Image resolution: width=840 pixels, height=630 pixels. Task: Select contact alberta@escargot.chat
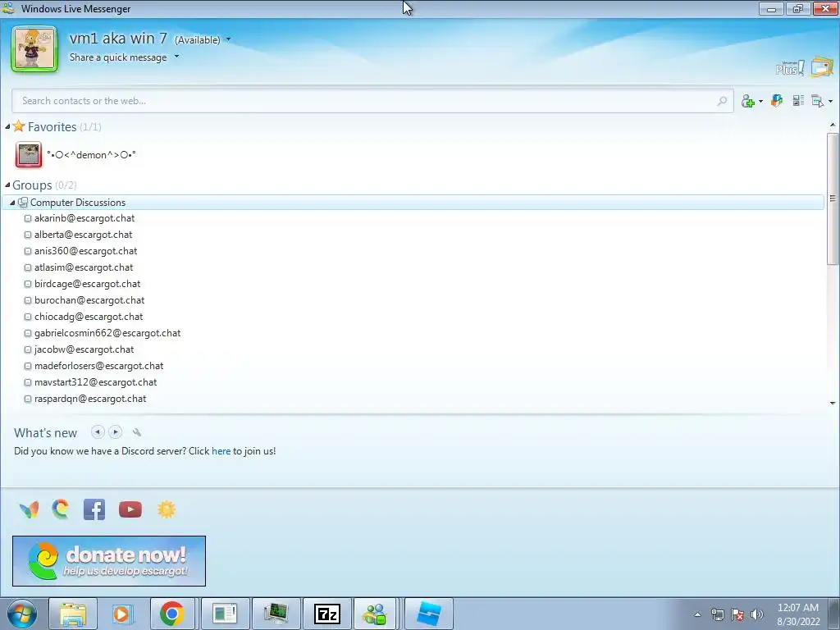coord(83,235)
